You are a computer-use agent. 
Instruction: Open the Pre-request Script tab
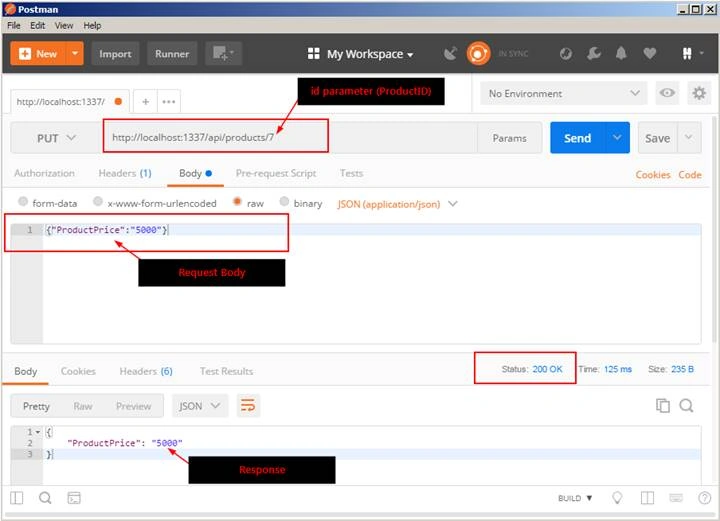coord(276,173)
